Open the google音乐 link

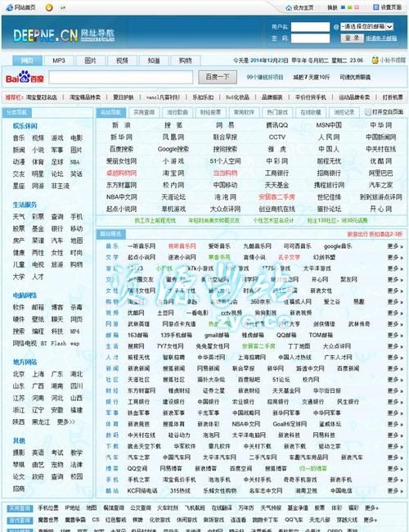pos(338,246)
